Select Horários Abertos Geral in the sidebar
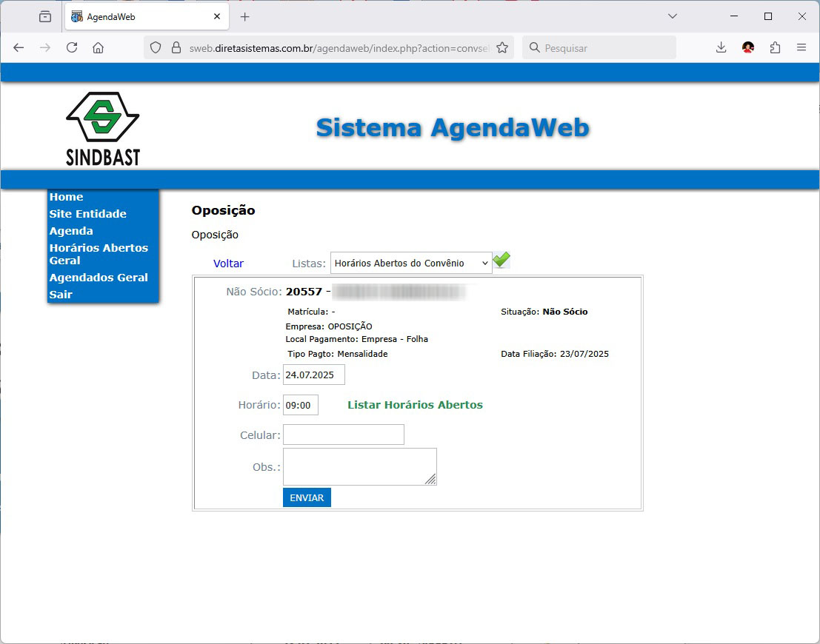 click(99, 254)
